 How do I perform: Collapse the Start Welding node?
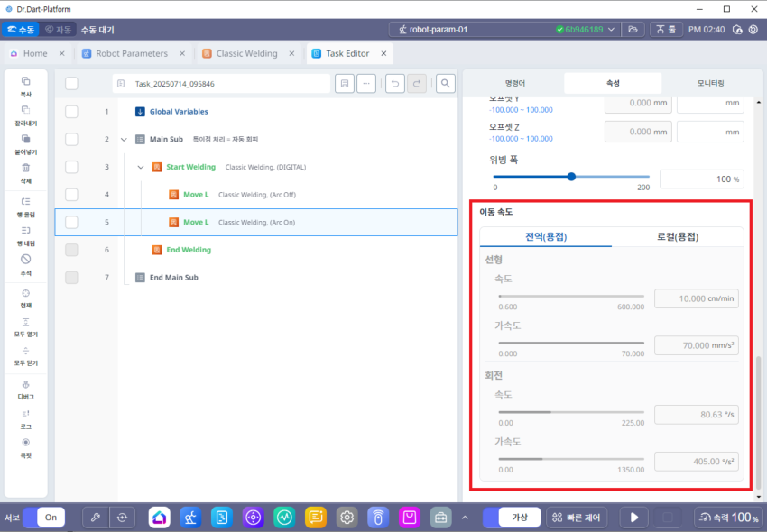[141, 167]
